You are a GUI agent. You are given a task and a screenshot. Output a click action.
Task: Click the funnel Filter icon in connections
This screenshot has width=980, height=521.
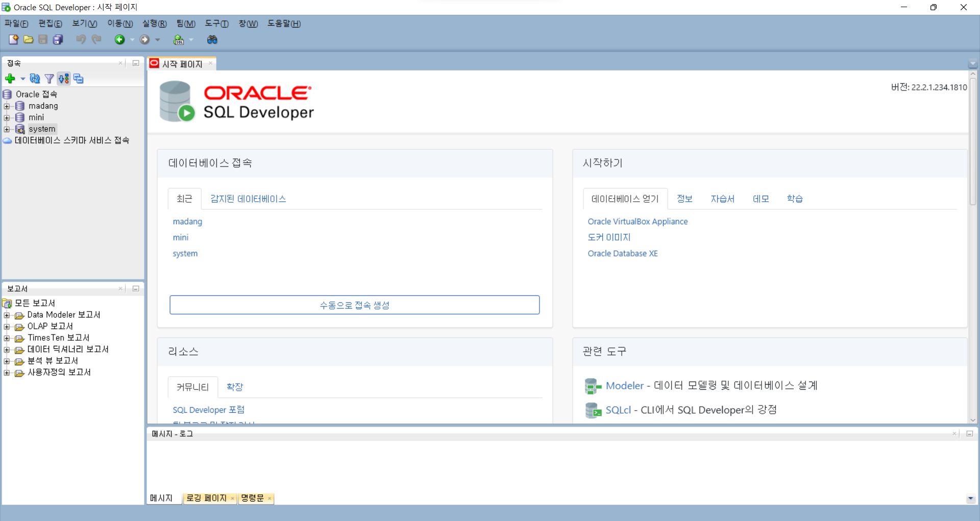tap(49, 78)
